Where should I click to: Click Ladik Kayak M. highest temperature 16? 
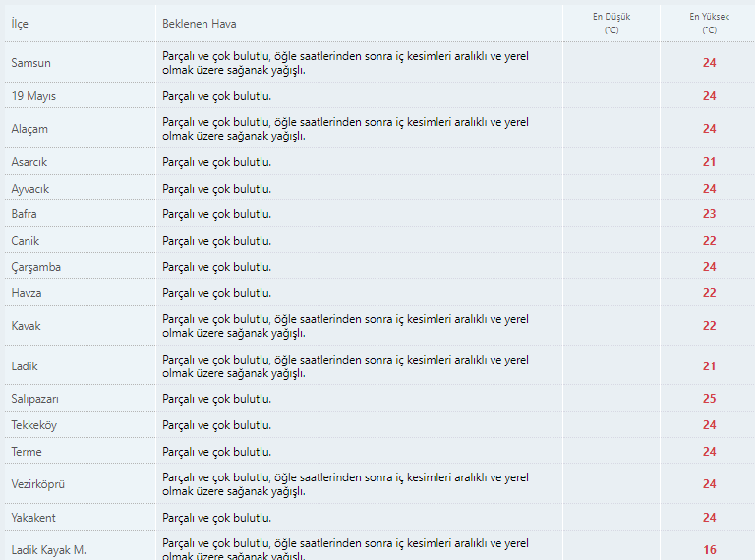point(709,550)
